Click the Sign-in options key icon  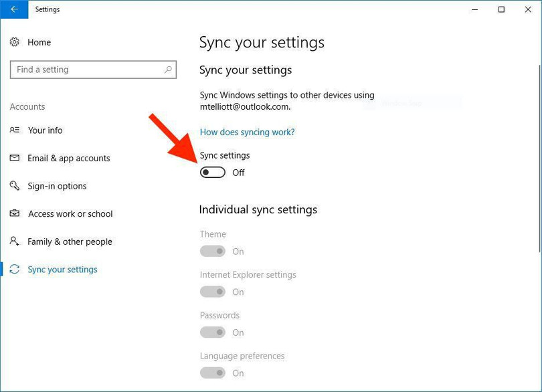click(15, 186)
